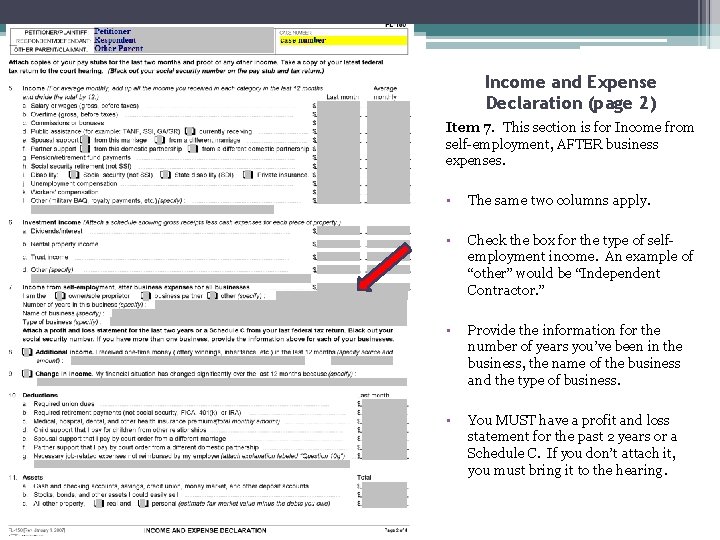Click the yellow case number field
The image size is (720, 540).
pyautogui.click(x=343, y=40)
